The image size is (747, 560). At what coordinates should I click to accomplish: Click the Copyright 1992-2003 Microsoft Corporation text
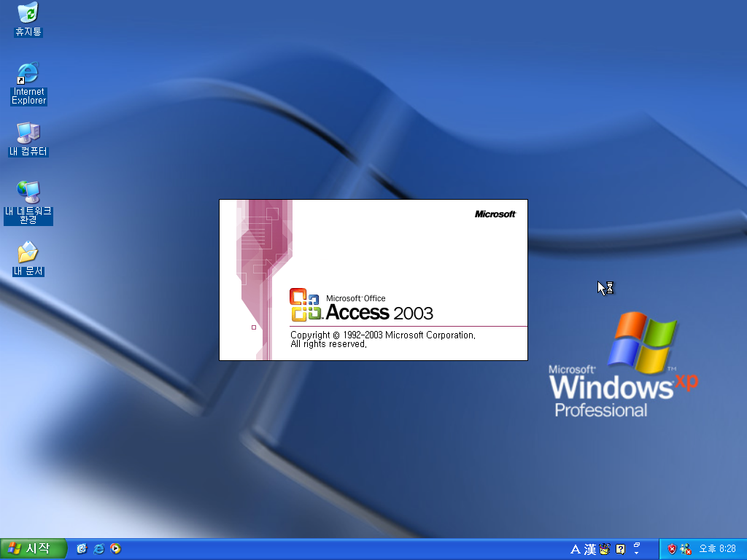click(383, 335)
